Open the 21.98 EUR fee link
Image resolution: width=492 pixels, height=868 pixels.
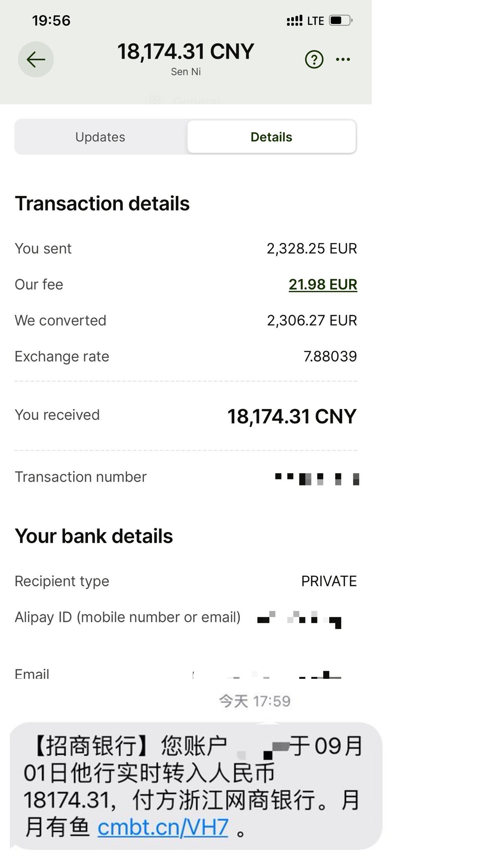coord(323,284)
